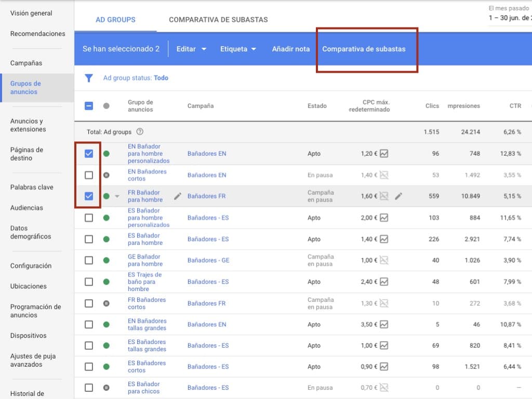The height and width of the screenshot is (399, 532).
Task: Click paused status icon of EN Bañadores cortos
Action: click(x=107, y=175)
